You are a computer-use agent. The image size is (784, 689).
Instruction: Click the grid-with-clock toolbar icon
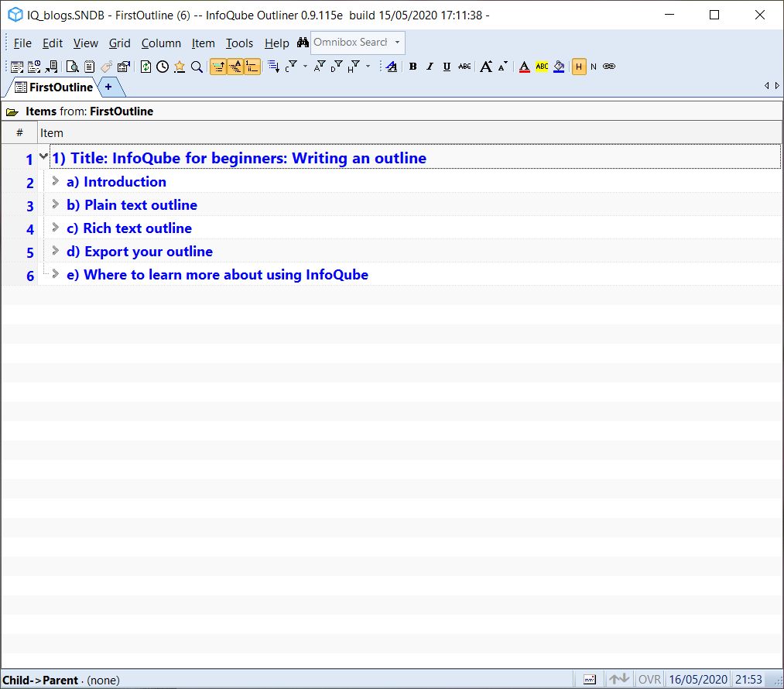[34, 67]
